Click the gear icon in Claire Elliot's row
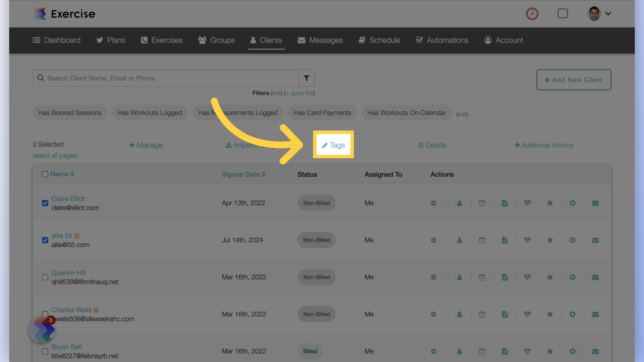 [433, 203]
